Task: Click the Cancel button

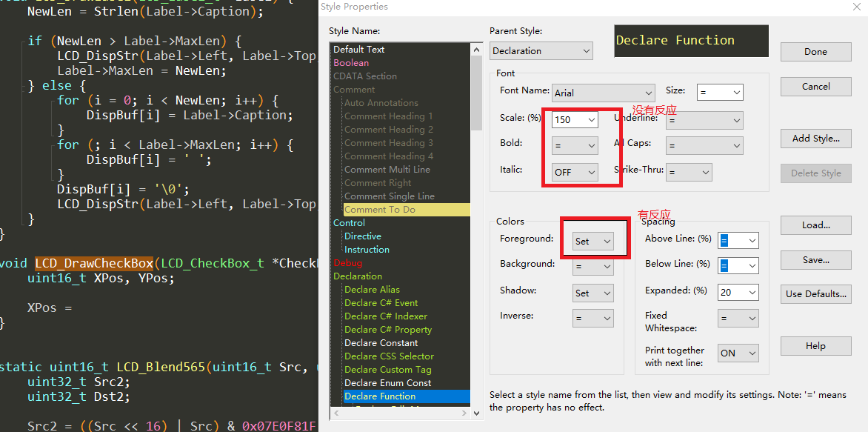Action: pos(815,87)
